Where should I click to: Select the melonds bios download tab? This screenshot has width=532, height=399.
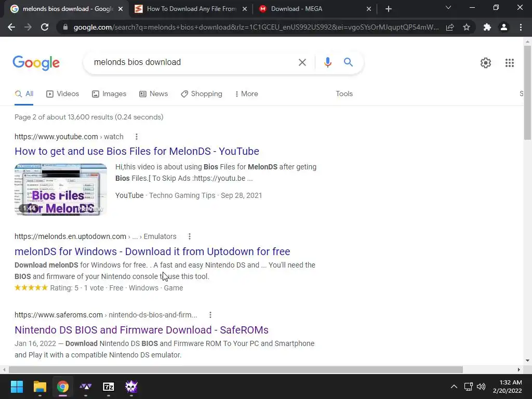click(x=66, y=9)
